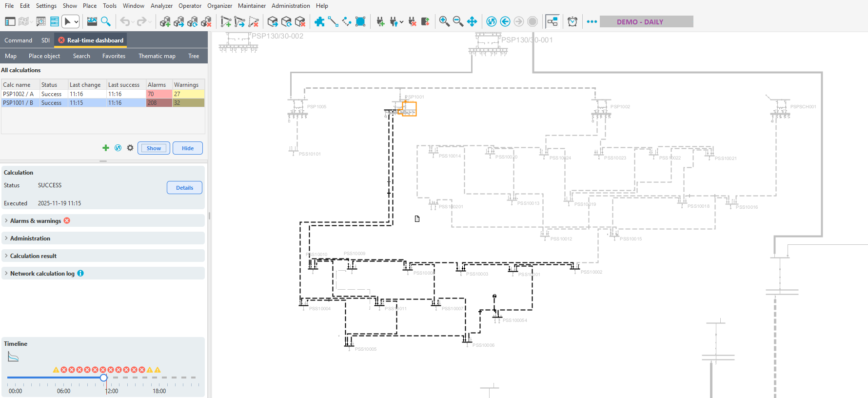Toggle the blue list panel icon
Screen dimensions: 868x398
[55, 21]
